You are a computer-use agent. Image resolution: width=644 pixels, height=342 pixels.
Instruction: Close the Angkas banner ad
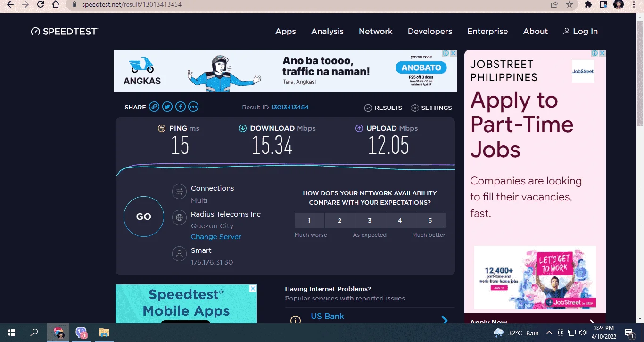[453, 53]
